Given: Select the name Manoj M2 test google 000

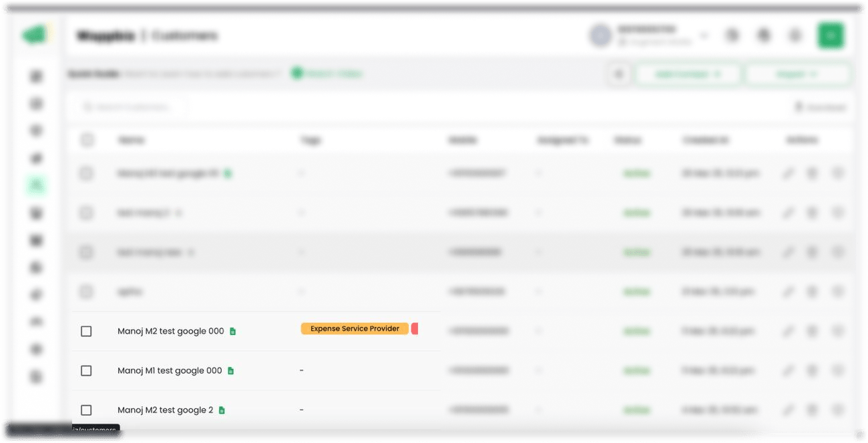Looking at the screenshot, I should tap(171, 331).
